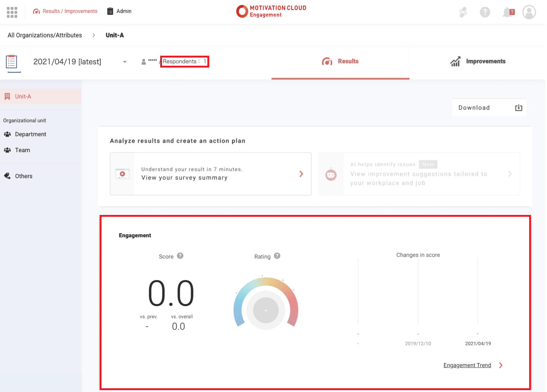This screenshot has width=547, height=392.
Task: Open the apps grid menu icon
Action: (12, 12)
